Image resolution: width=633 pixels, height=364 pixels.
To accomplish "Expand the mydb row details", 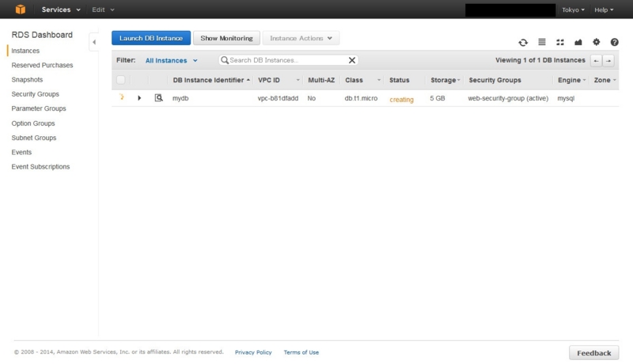I will click(x=139, y=97).
